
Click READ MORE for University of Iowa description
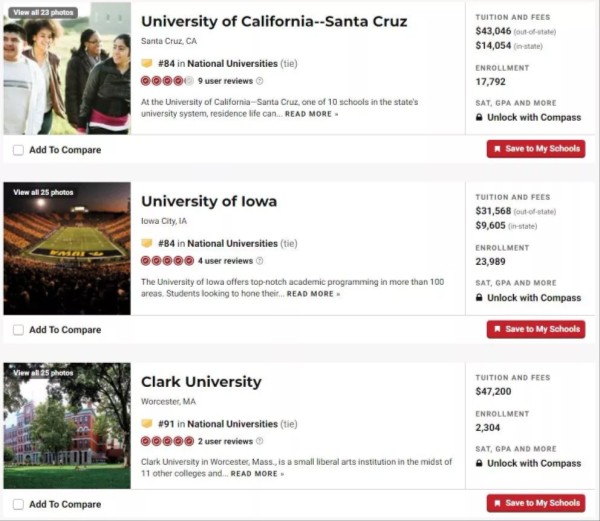pyautogui.click(x=313, y=294)
